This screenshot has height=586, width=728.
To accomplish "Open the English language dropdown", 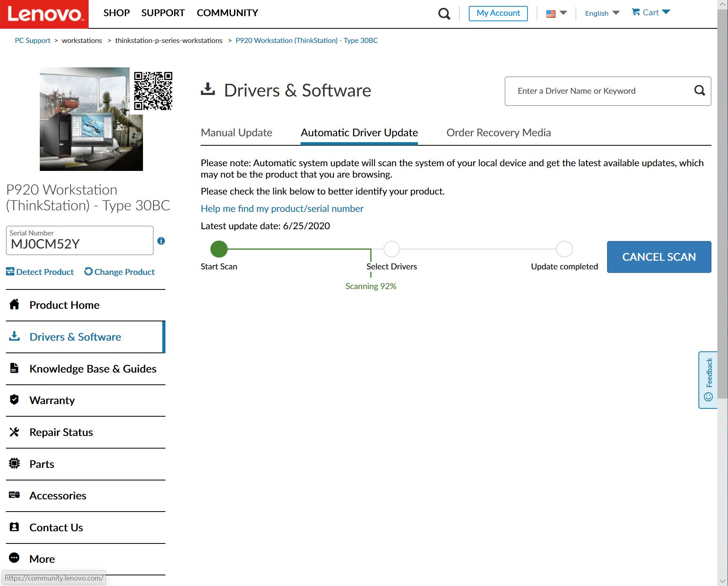I will click(x=602, y=13).
